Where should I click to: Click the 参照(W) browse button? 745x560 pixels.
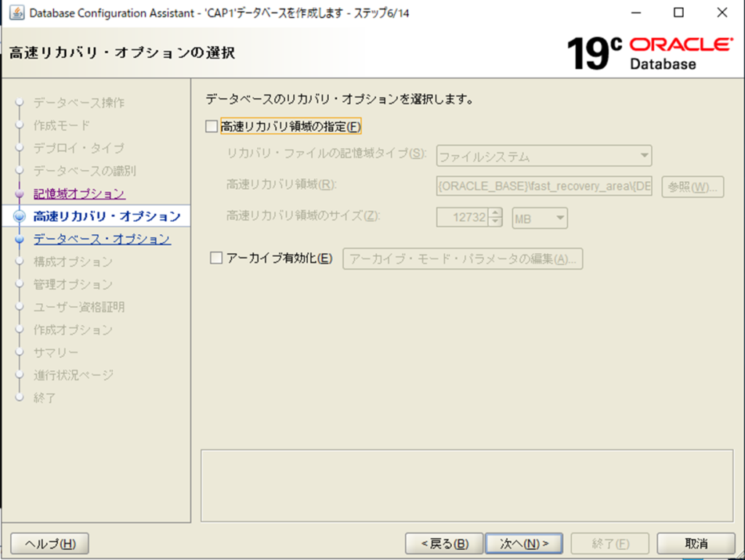pos(692,186)
